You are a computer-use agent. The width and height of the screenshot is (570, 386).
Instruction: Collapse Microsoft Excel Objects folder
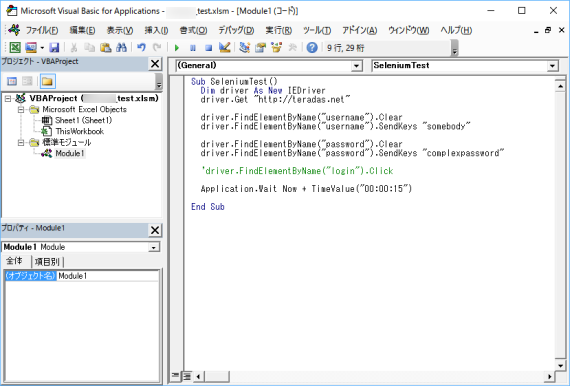tap(21, 109)
